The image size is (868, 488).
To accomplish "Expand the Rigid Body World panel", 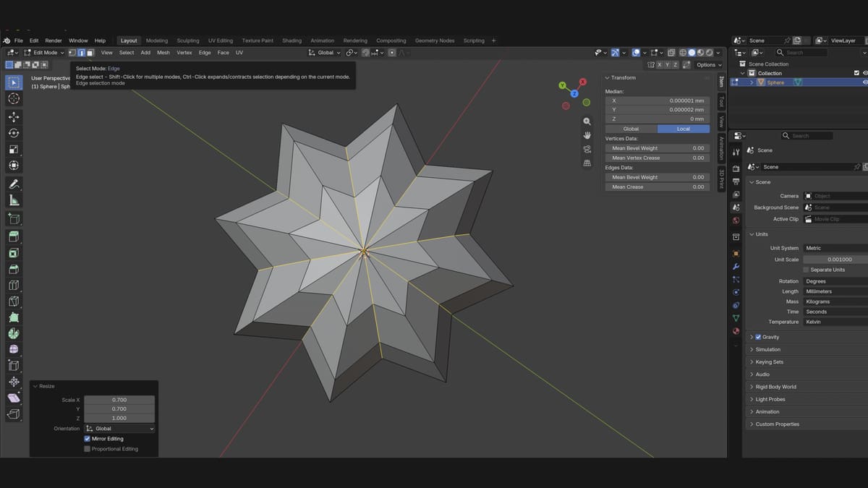I will [x=775, y=387].
